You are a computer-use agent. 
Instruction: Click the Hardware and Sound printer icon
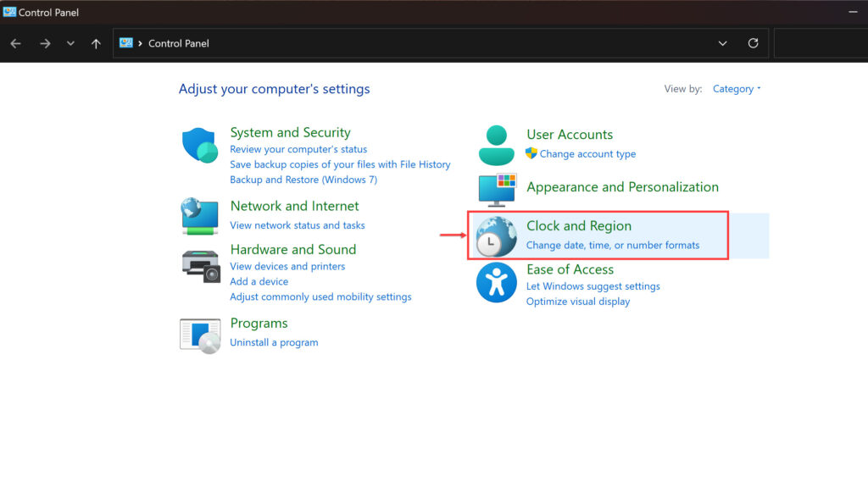[x=200, y=266]
